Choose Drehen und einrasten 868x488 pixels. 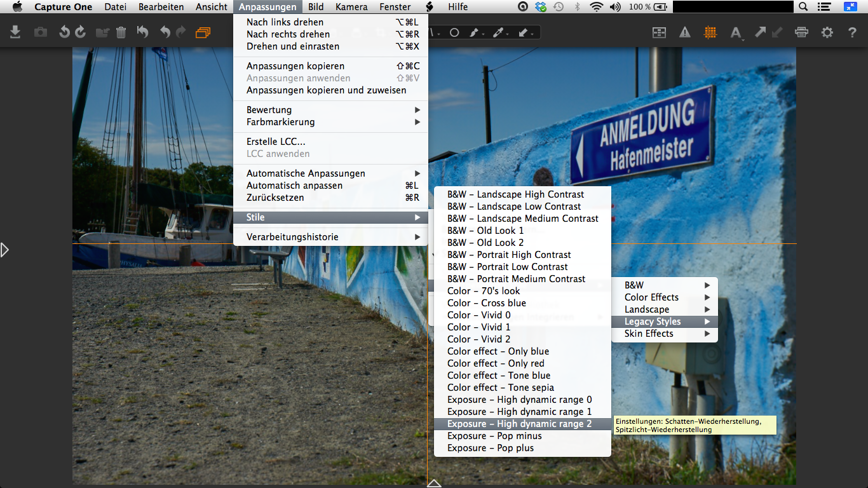point(330,46)
